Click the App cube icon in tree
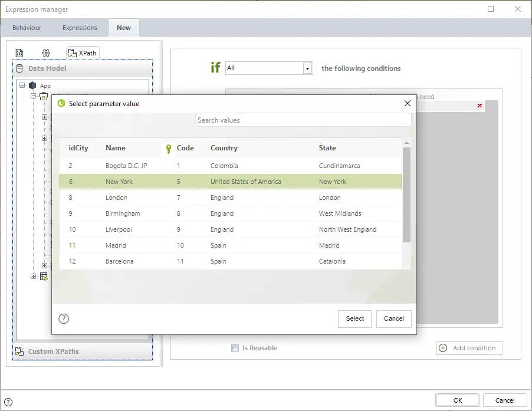Viewport: 532px width, 411px height. pyautogui.click(x=32, y=86)
